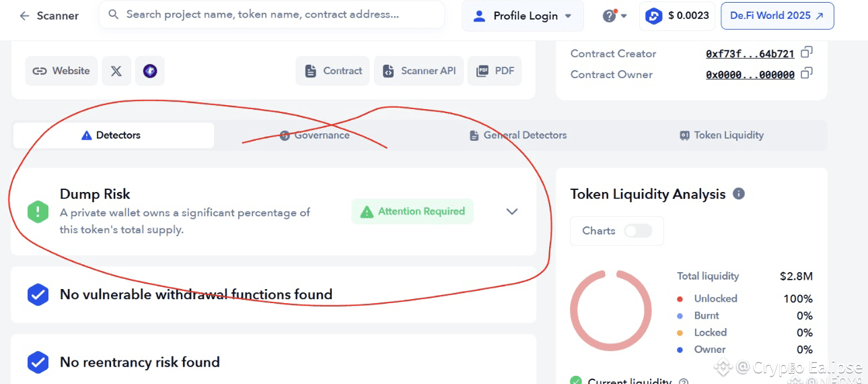Open the De.Fi token price badge
Viewport: 868px width, 384px height.
click(x=677, y=15)
